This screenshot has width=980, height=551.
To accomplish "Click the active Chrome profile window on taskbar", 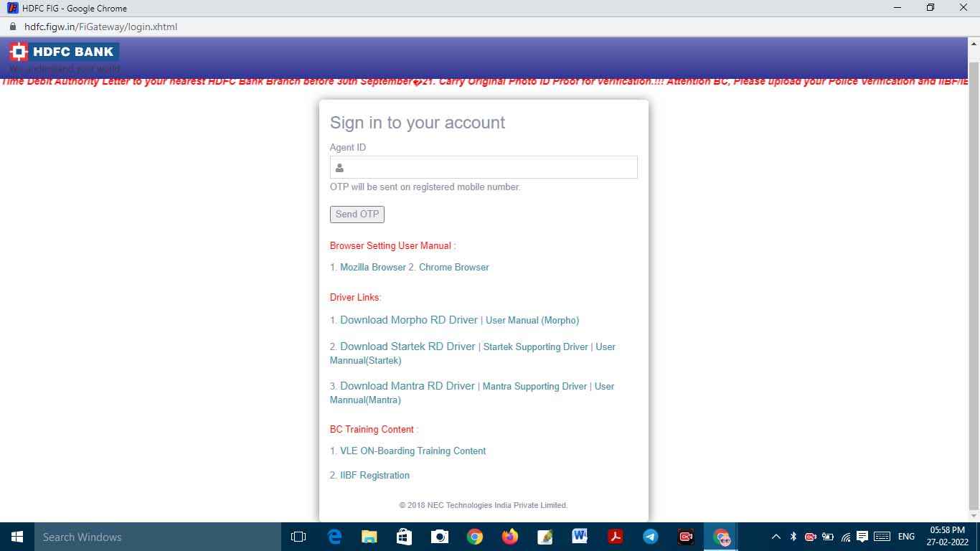I will click(x=721, y=537).
